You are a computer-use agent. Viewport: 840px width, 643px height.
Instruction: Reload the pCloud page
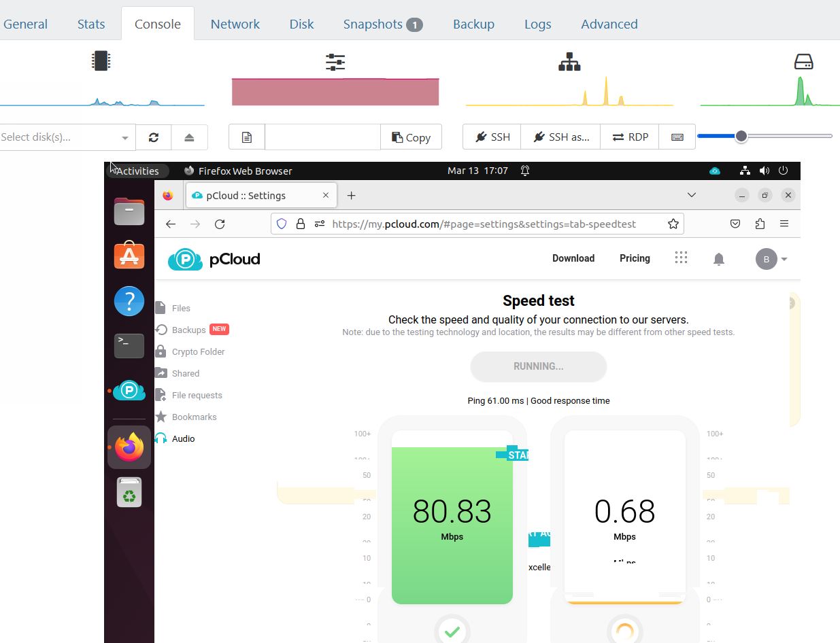pos(220,224)
